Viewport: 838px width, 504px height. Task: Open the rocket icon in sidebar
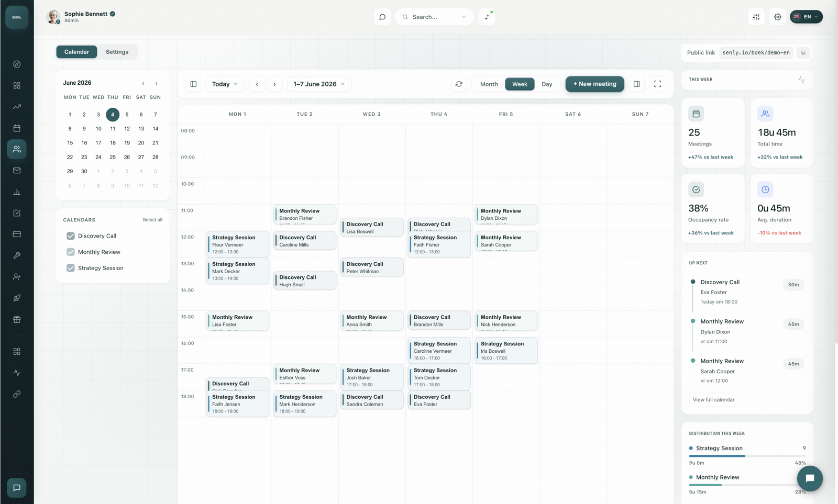point(17,298)
